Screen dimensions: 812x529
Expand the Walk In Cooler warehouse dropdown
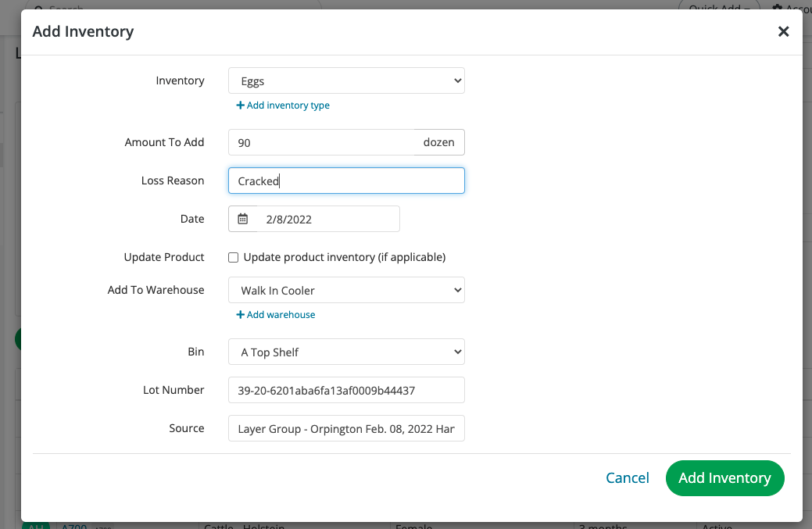point(346,290)
